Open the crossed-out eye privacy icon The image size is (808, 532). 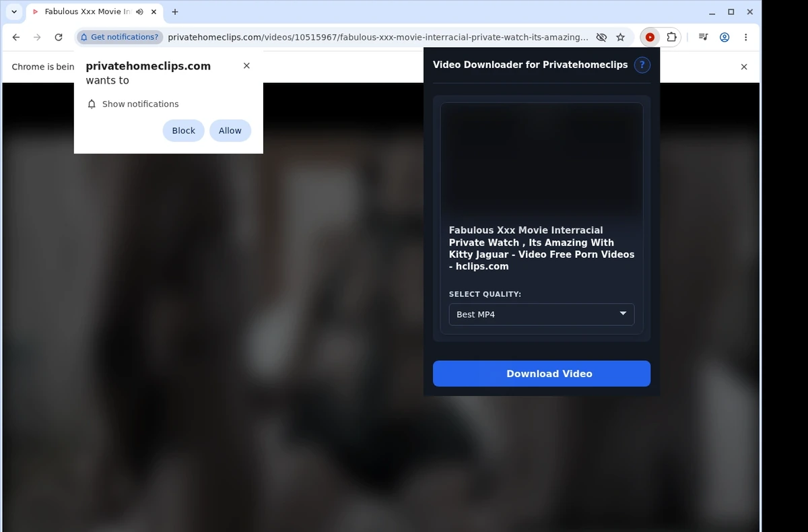click(x=601, y=37)
